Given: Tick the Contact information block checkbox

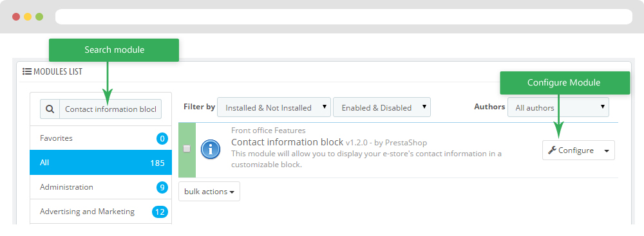Looking at the screenshot, I should point(187,149).
